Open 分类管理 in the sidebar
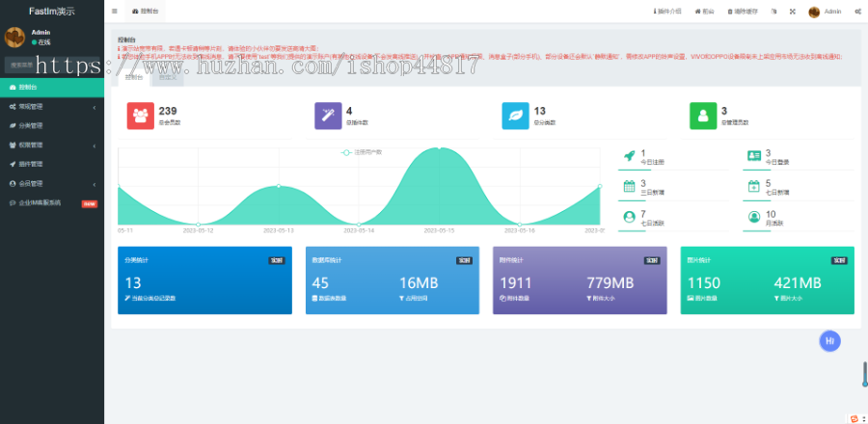This screenshot has height=424, width=868. point(52,125)
